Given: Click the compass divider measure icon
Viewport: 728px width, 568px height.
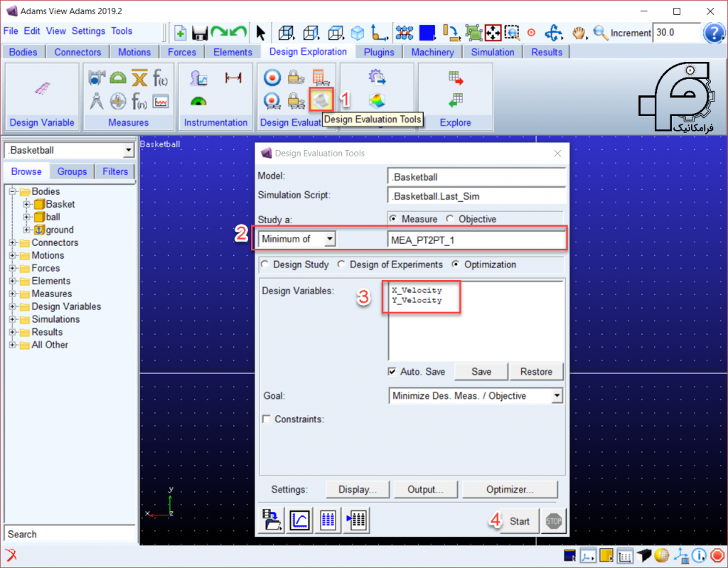Looking at the screenshot, I should coord(97,101).
